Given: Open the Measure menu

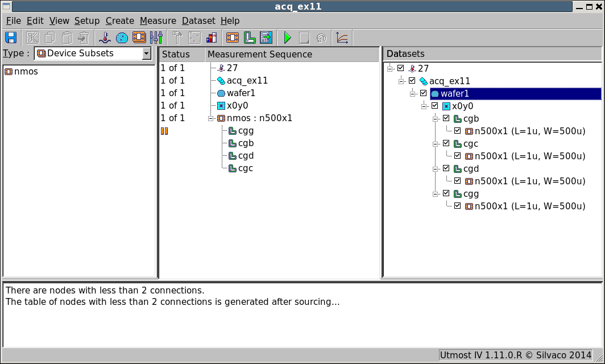Looking at the screenshot, I should 158,21.
